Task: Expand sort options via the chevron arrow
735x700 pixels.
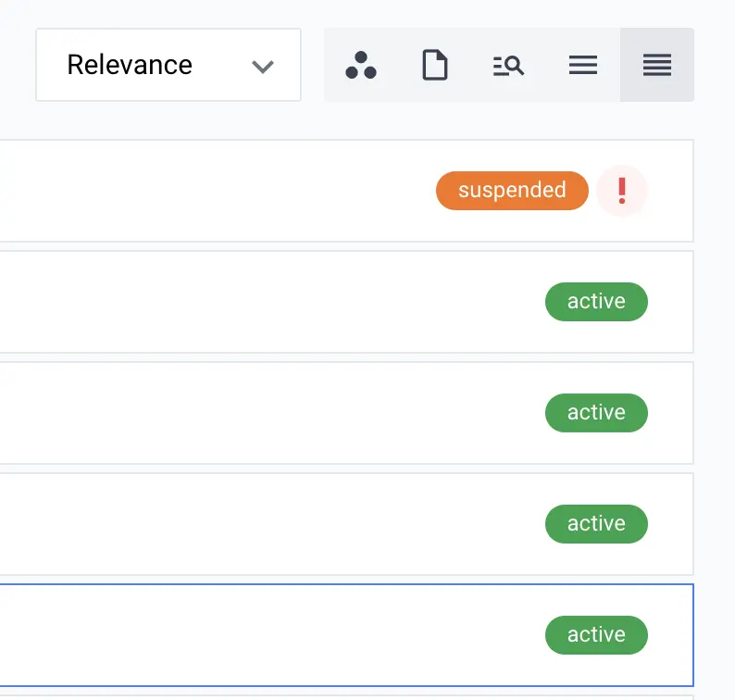Action: [x=263, y=67]
